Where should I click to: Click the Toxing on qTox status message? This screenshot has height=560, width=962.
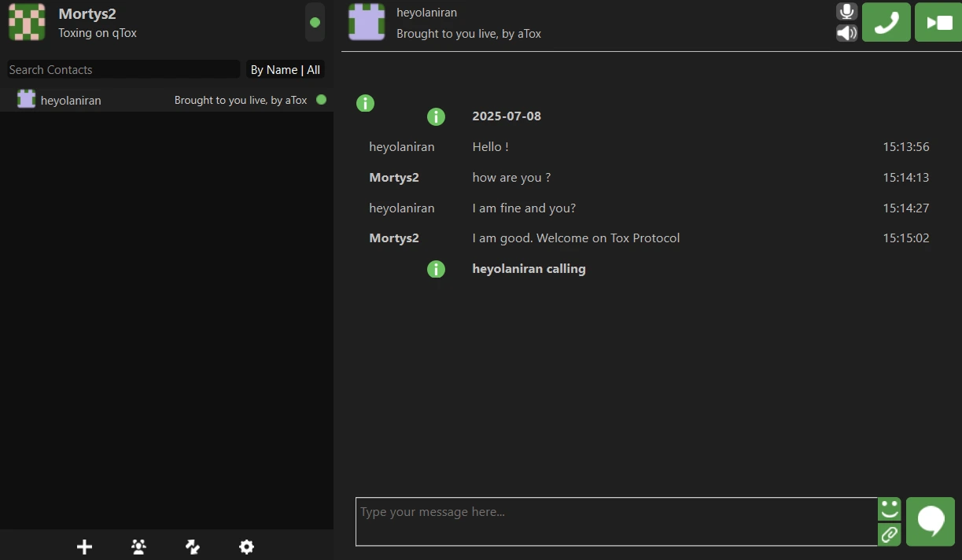tap(98, 34)
